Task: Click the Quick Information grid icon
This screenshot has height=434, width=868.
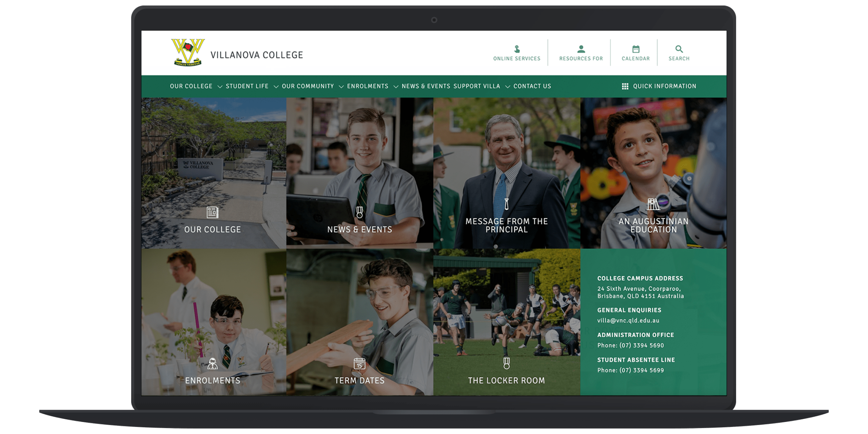Action: click(x=625, y=86)
